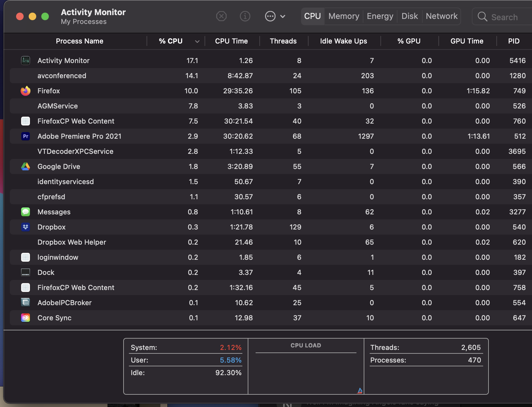Click the Adobe Premiere Pro icon
The image size is (532, 407).
click(x=26, y=136)
